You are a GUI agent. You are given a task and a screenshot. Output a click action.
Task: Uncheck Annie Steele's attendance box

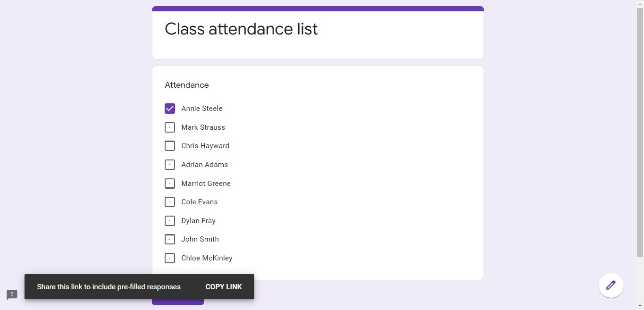tap(169, 108)
